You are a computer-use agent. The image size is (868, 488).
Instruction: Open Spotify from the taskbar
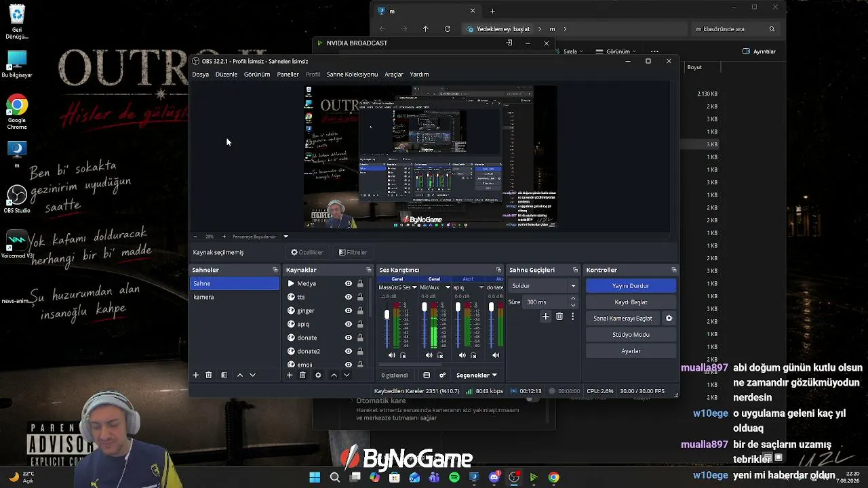[x=454, y=477]
